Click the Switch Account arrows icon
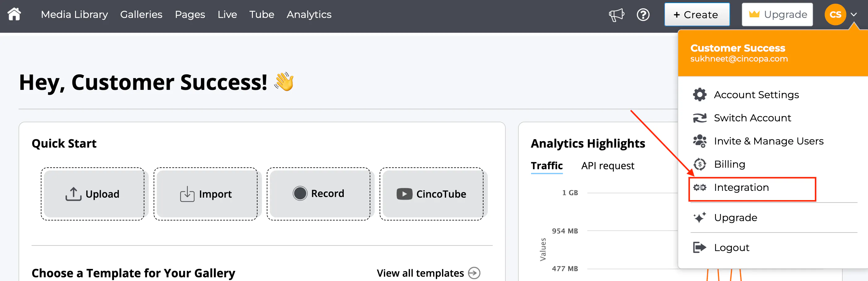This screenshot has width=868, height=281. pos(700,118)
